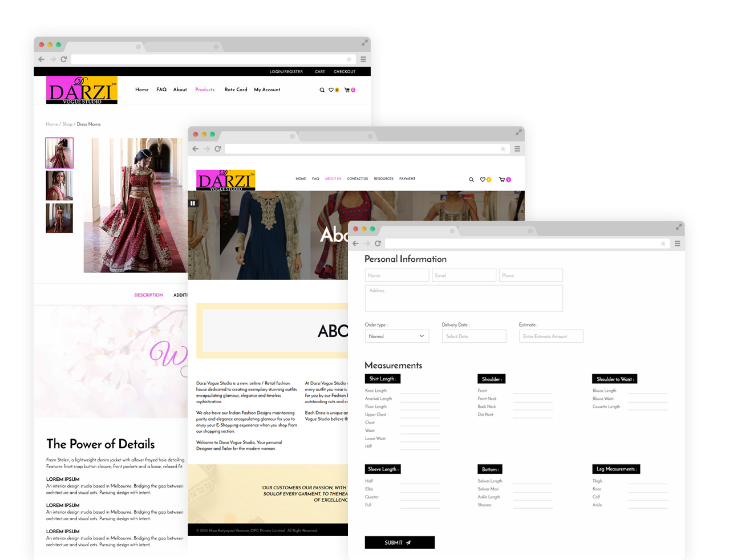The width and height of the screenshot is (729, 560).
Task: Open the hamburger menu in the About Us browser
Action: coord(517,149)
